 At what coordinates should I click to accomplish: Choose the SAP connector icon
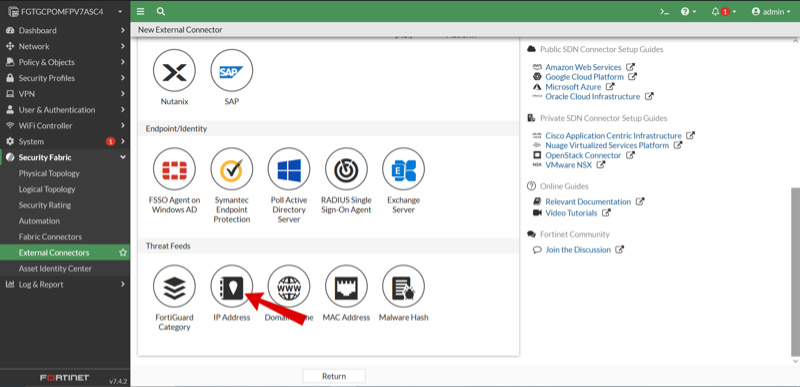pos(232,70)
